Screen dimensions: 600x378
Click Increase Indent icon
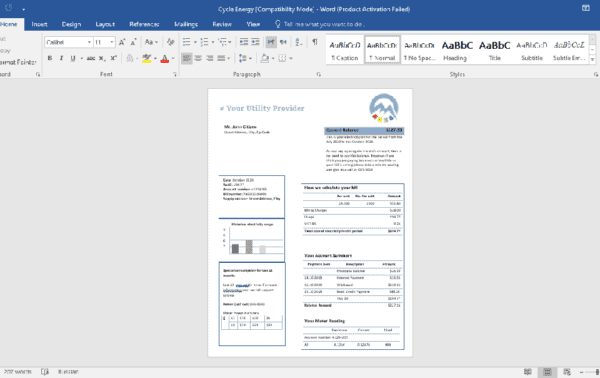[x=255, y=42]
